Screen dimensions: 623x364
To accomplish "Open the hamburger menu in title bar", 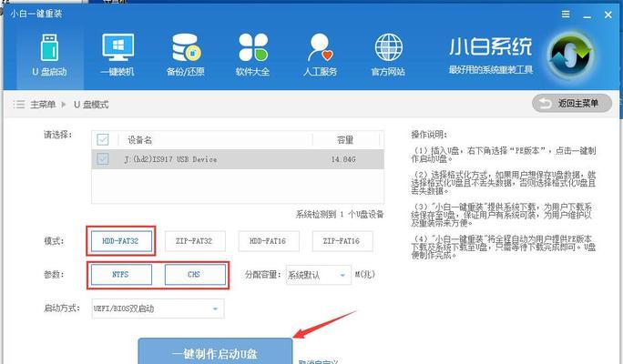I will [566, 15].
